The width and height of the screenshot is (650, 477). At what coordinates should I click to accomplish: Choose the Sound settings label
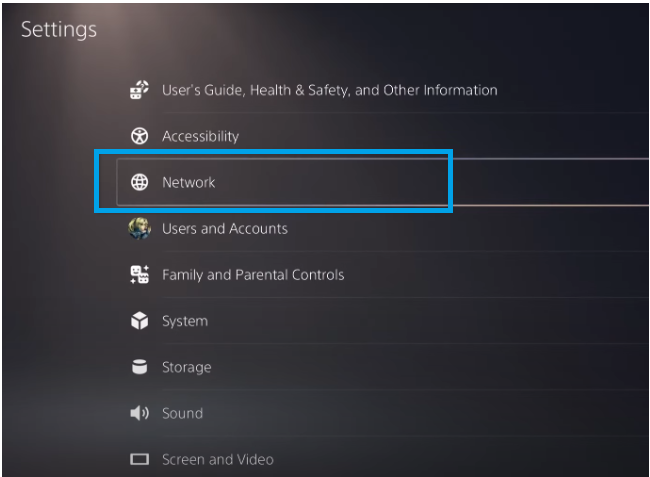coord(182,413)
